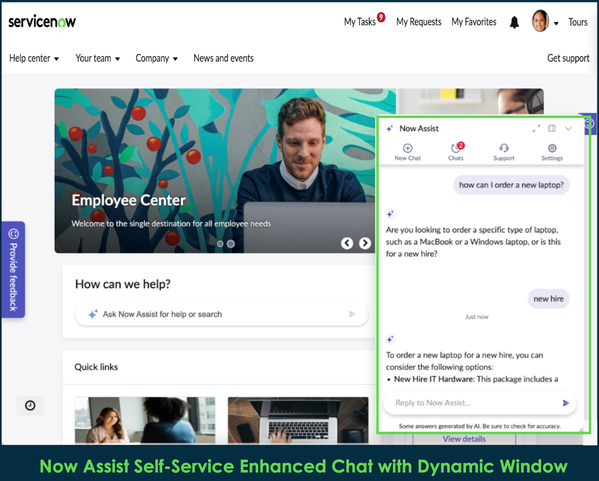599x481 pixels.
Task: Click the 'New Hire IT Hardware' bullet text
Action: point(434,379)
